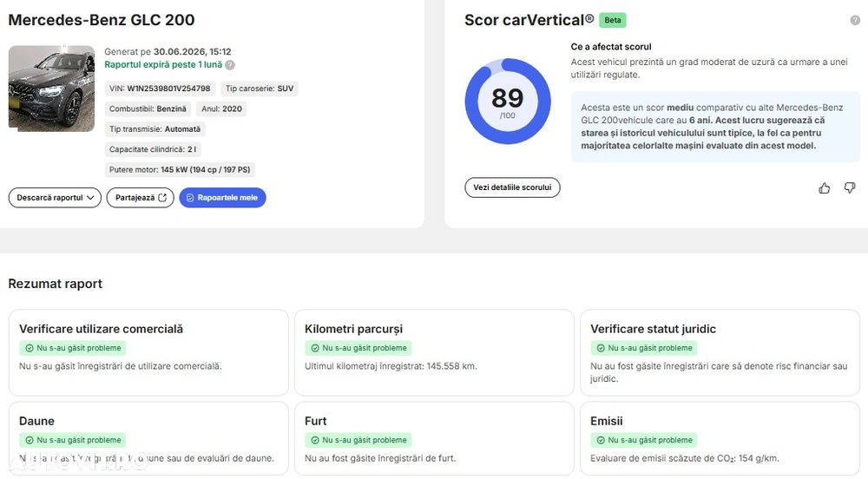The width and height of the screenshot is (868, 479).
Task: Open Rapoartele mele
Action: (222, 198)
